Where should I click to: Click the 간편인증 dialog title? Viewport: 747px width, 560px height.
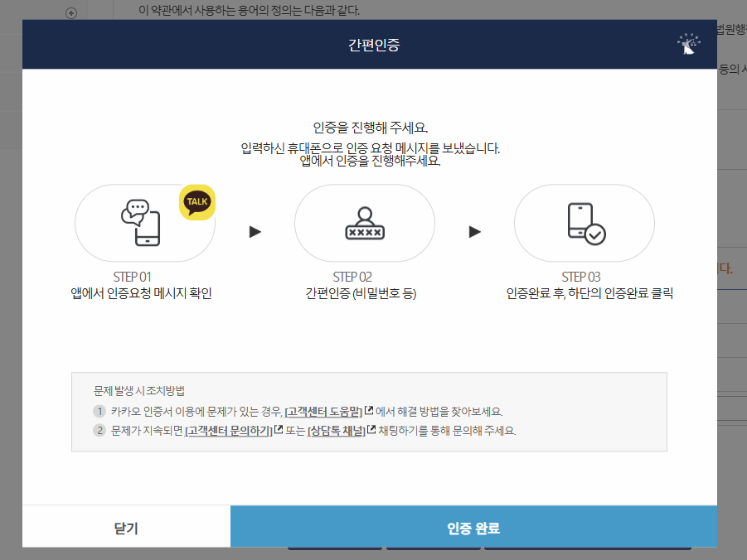[373, 44]
